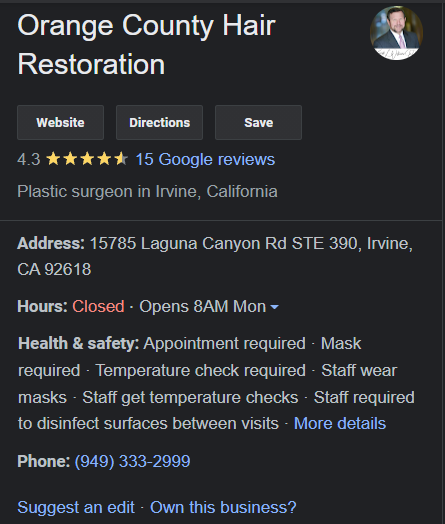
Task: Click the Orange County Hair Restoration title
Action: (146, 44)
